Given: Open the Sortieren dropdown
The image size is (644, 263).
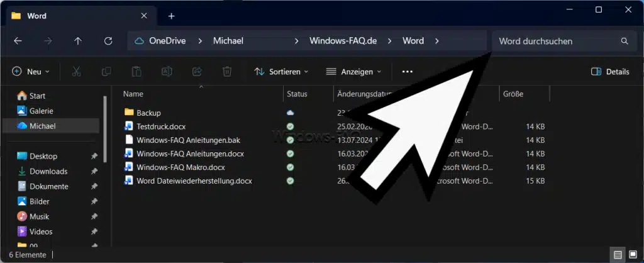Looking at the screenshot, I should point(281,72).
